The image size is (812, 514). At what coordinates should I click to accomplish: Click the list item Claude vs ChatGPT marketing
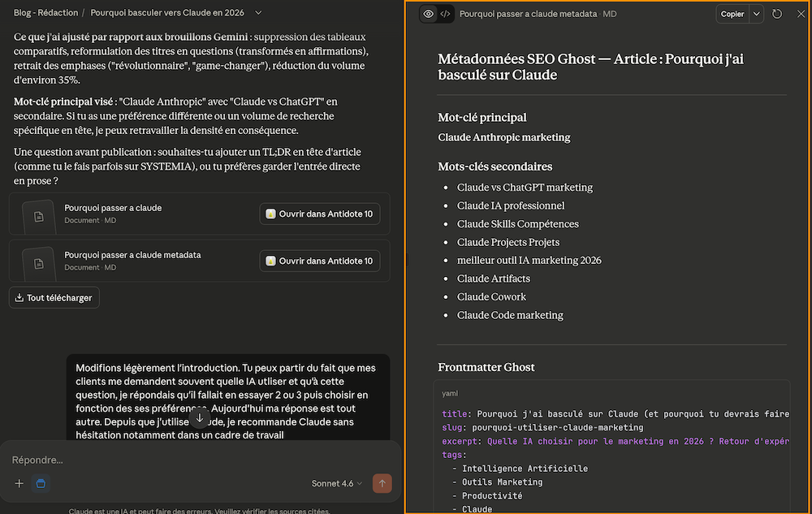[525, 188]
